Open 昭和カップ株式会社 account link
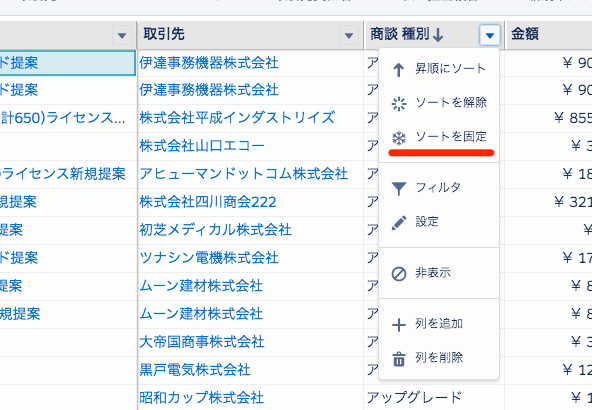592x410 pixels. point(201,398)
